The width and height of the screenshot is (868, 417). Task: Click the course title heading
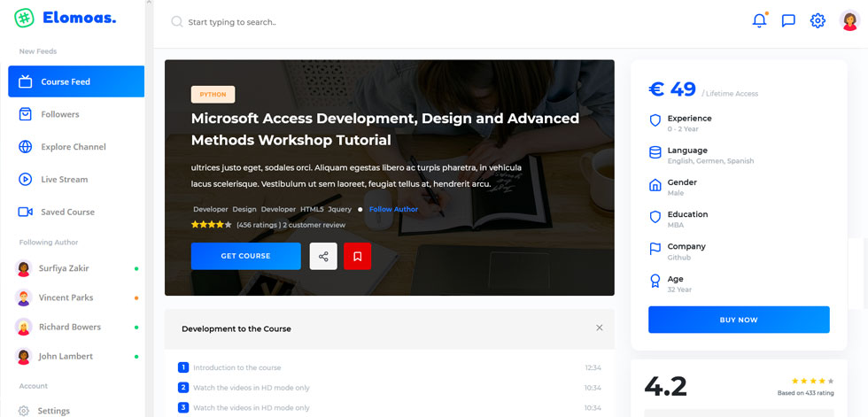[x=384, y=129]
